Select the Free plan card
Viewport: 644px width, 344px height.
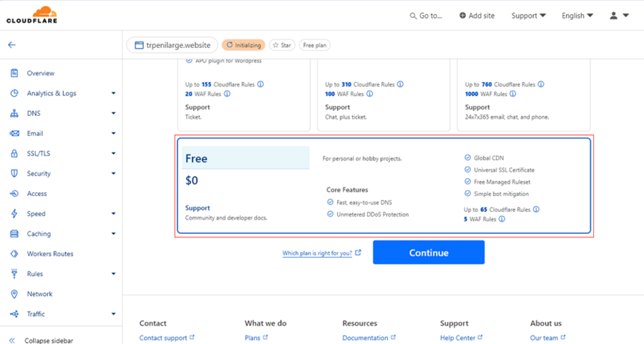click(384, 186)
